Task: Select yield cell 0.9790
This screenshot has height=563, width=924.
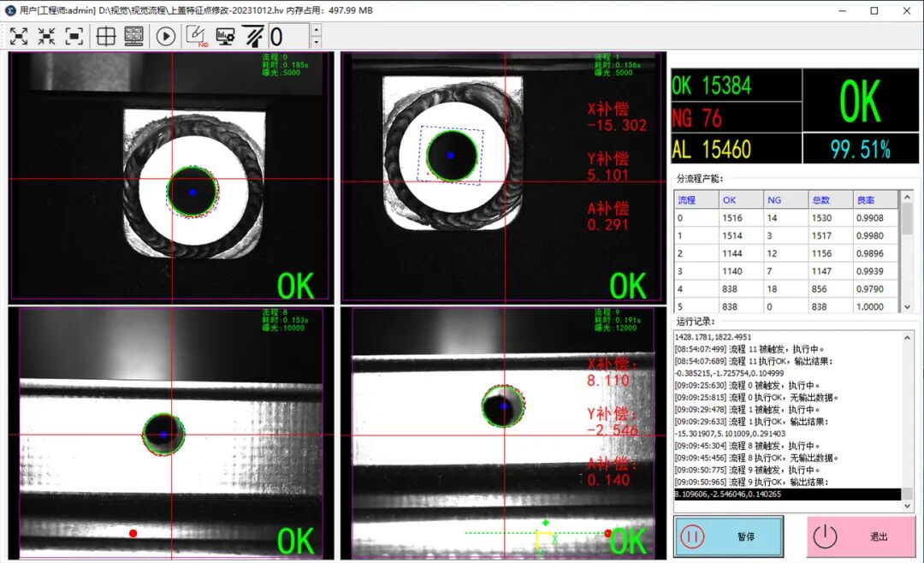Action: (876, 289)
